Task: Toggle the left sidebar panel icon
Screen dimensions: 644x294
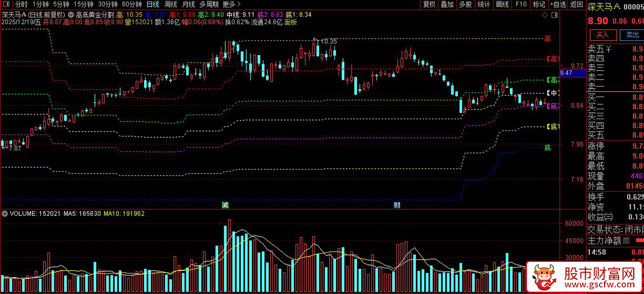Action: pyautogui.click(x=6, y=5)
